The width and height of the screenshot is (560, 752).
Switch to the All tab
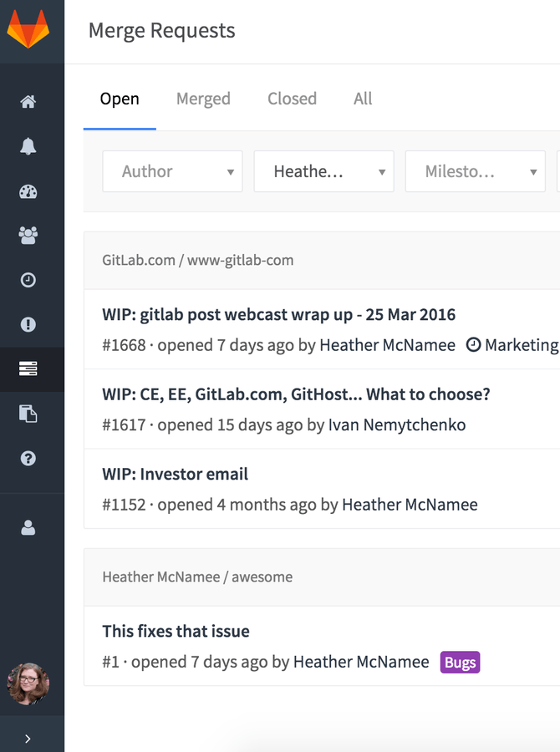pos(363,99)
